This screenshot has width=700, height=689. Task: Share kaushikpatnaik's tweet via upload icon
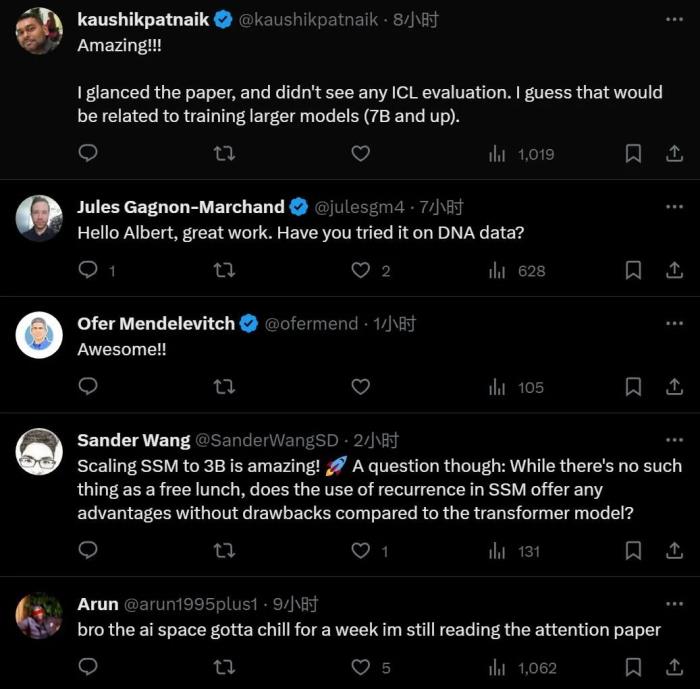coord(674,154)
